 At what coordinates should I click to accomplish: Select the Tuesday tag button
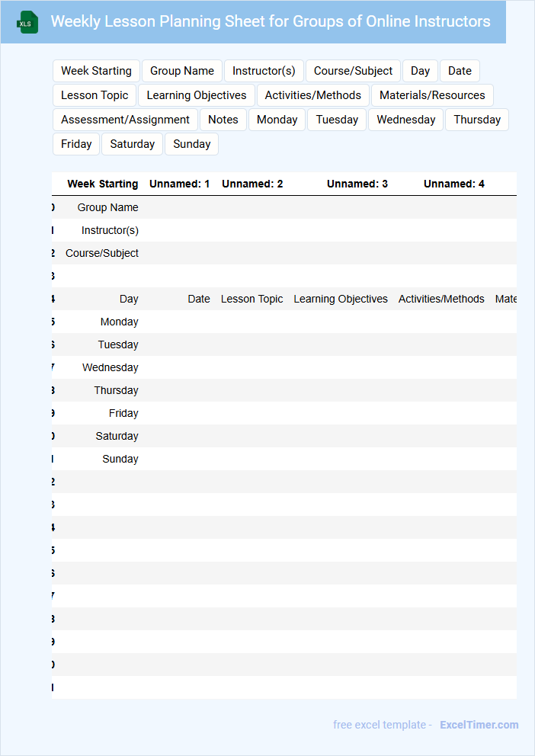pyautogui.click(x=337, y=120)
